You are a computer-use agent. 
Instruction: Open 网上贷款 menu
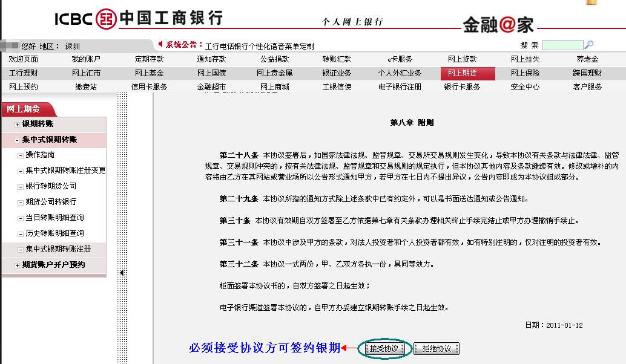click(462, 59)
